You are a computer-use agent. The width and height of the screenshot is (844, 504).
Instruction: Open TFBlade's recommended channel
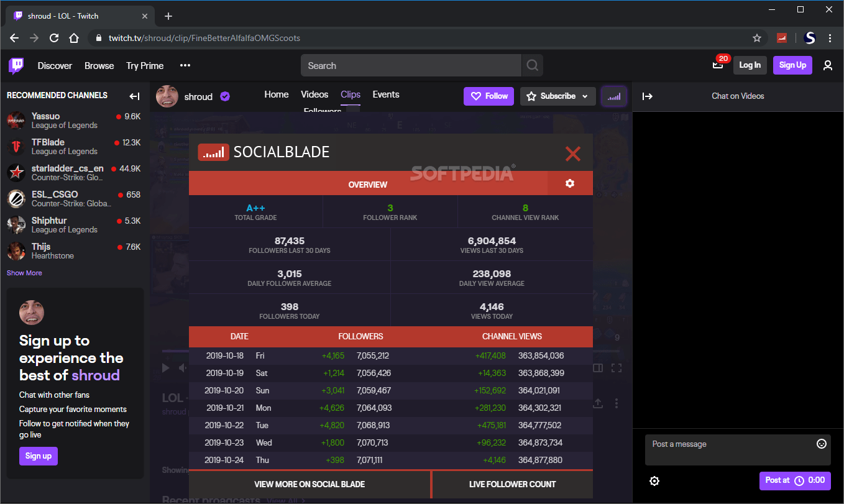tap(75, 147)
